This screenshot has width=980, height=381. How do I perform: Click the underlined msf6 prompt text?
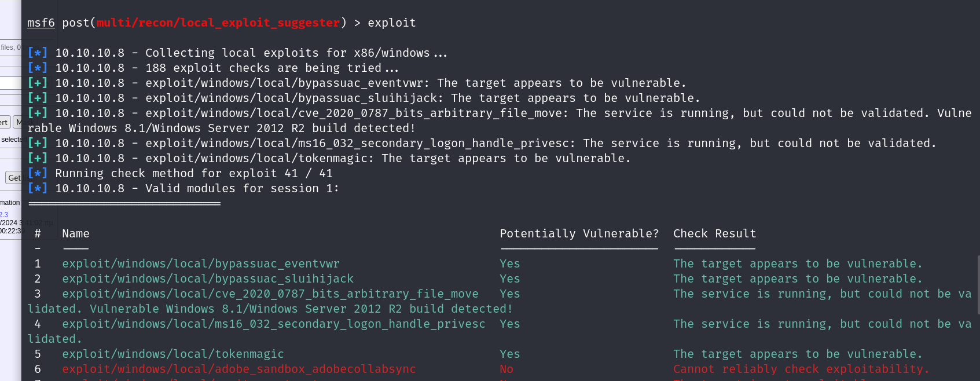pyautogui.click(x=41, y=23)
